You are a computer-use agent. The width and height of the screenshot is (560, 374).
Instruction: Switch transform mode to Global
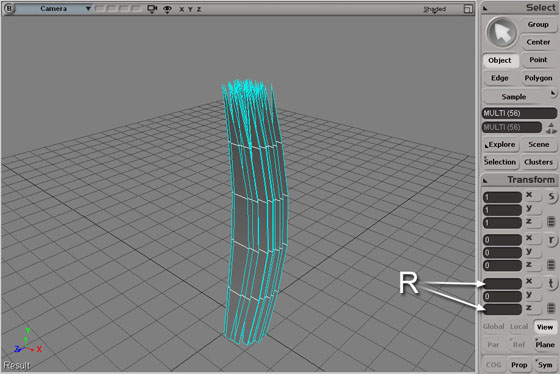(493, 326)
